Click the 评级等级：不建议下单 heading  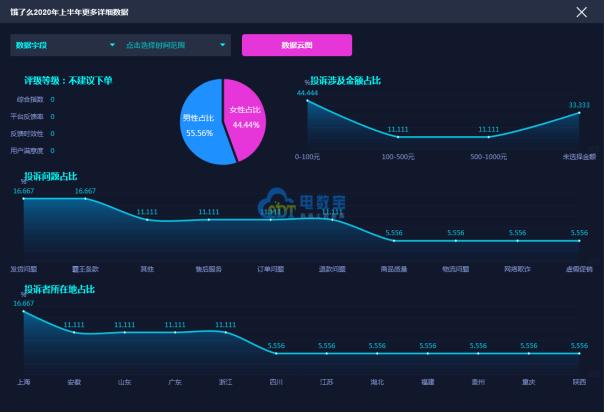pyautogui.click(x=68, y=81)
